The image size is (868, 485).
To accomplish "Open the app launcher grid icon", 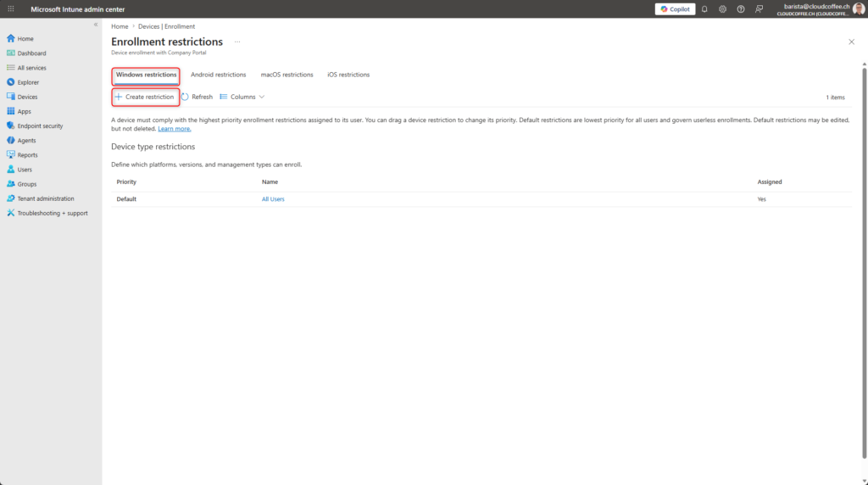I will tap(11, 8).
